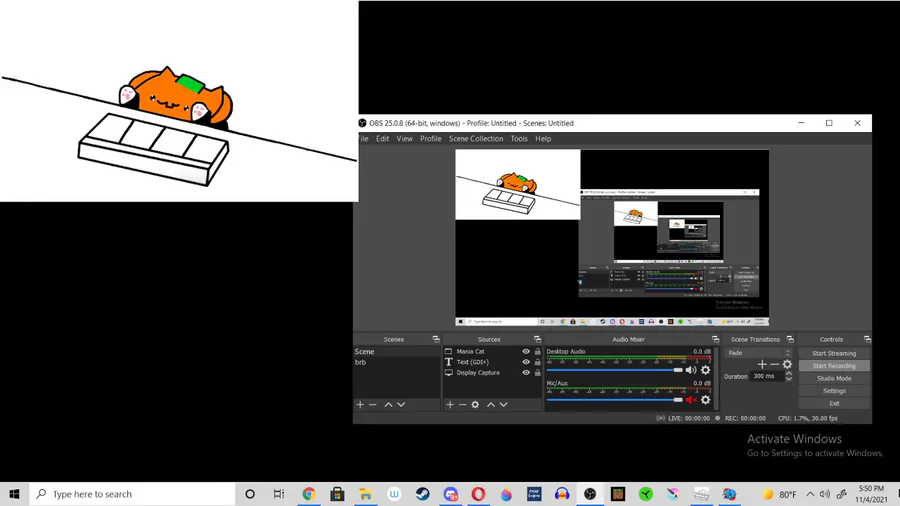Open the View menu
900x506 pixels.
click(405, 139)
